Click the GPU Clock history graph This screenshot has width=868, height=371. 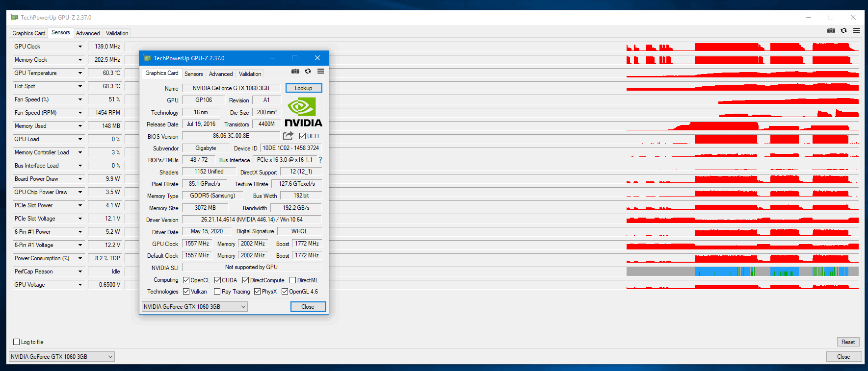(492, 47)
